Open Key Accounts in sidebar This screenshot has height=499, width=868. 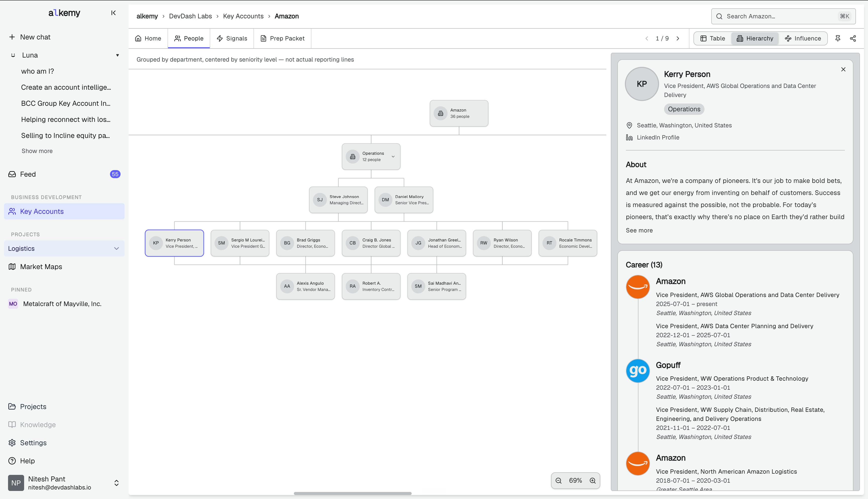point(64,212)
